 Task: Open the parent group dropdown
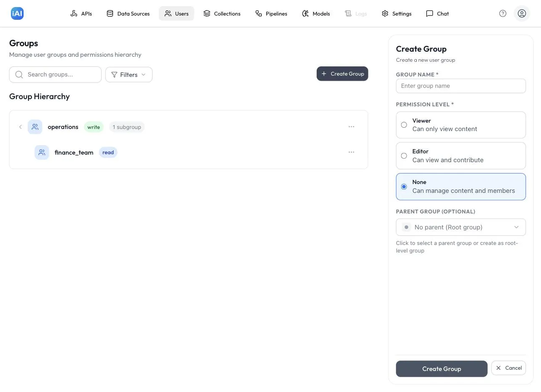[x=461, y=227]
